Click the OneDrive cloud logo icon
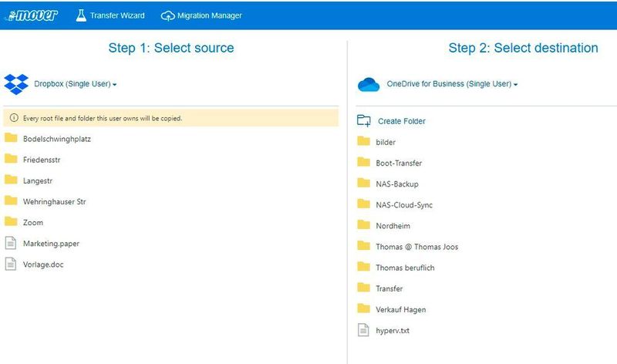The width and height of the screenshot is (617, 364). tap(369, 84)
